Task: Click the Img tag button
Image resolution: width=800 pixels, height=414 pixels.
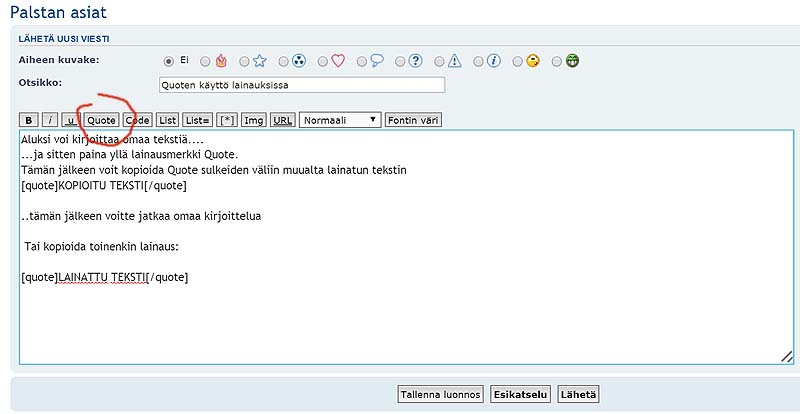Action: (254, 120)
